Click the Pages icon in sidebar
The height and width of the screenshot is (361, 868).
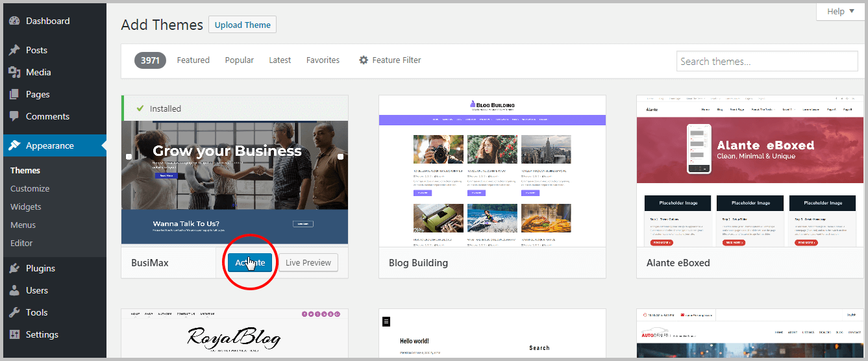pos(14,94)
